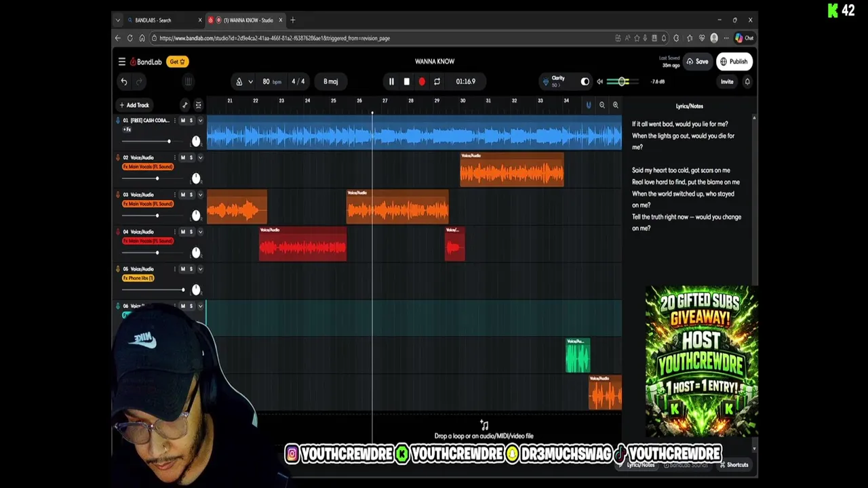Open the BandLab hamburger menu
This screenshot has height=488, width=868.
pyautogui.click(x=122, y=62)
